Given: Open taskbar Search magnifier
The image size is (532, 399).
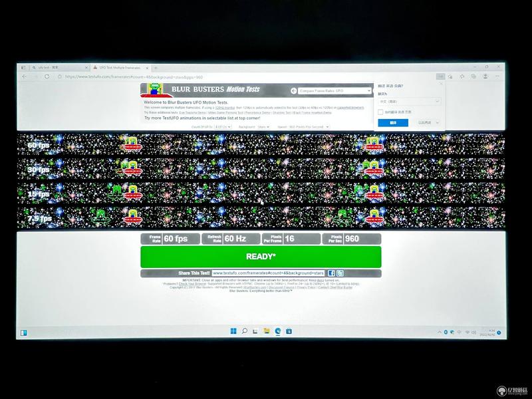Looking at the screenshot, I should 244,331.
